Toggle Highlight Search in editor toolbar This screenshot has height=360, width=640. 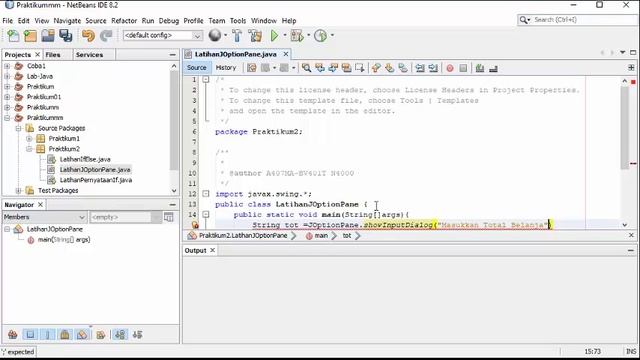tap(346, 68)
